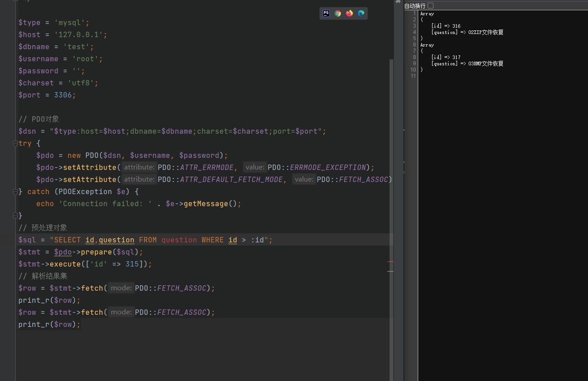The image size is (588, 381).
Task: Click output text 03BMP文件恢复
Action: pyautogui.click(x=486, y=63)
